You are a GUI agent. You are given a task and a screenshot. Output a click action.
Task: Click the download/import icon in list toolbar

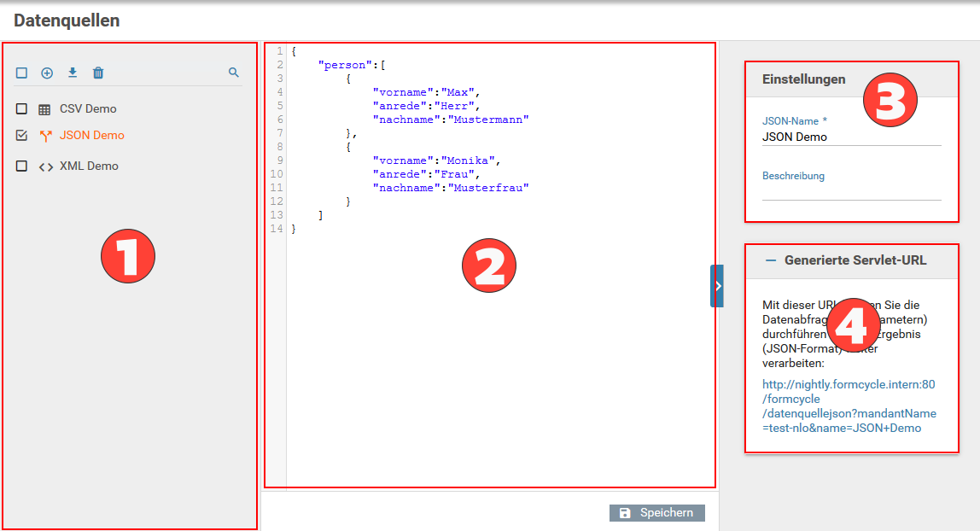pyautogui.click(x=73, y=73)
